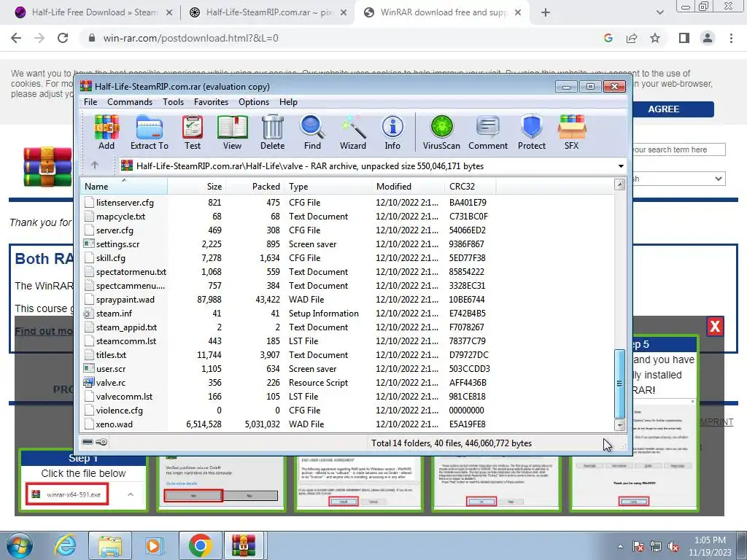Click the Test archive icon
The width and height of the screenshot is (747, 560).
[x=193, y=133]
